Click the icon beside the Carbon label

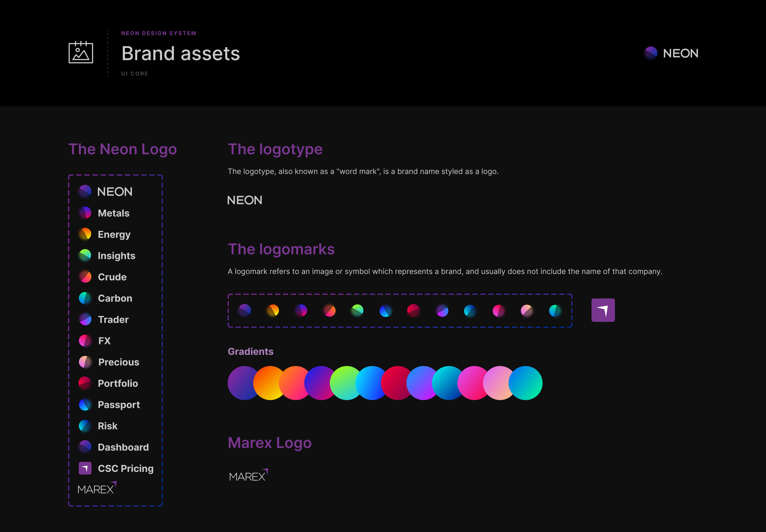85,298
